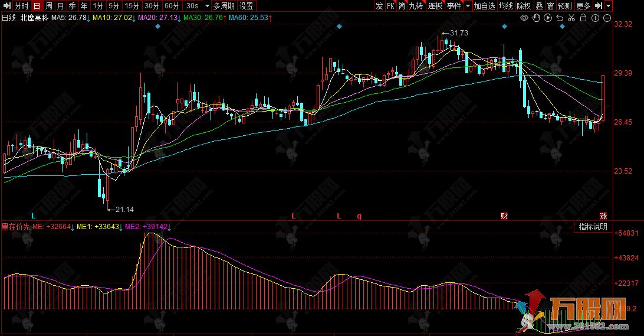Open the dropdown arrow after 事件
644x336 pixels.
[468, 6]
